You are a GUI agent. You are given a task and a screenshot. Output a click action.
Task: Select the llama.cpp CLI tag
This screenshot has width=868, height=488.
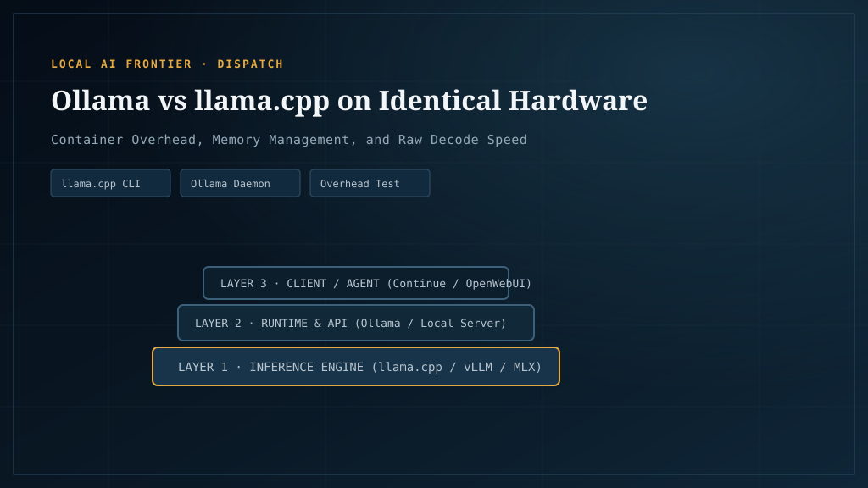coord(111,183)
